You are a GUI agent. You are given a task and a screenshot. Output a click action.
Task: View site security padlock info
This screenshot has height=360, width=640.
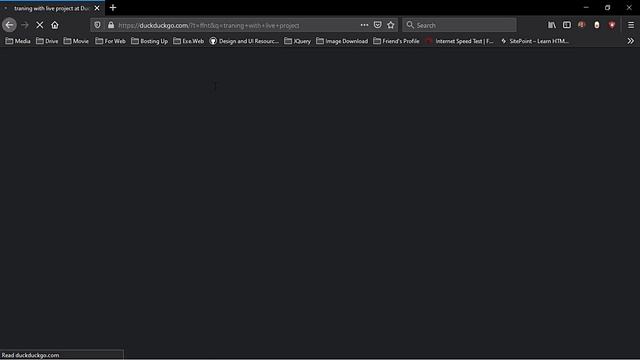(x=111, y=25)
